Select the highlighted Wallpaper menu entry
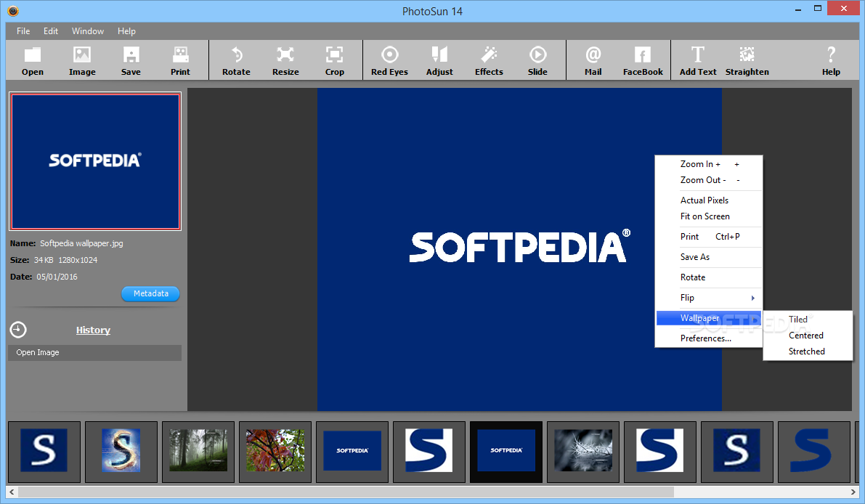The image size is (865, 504). 709,318
